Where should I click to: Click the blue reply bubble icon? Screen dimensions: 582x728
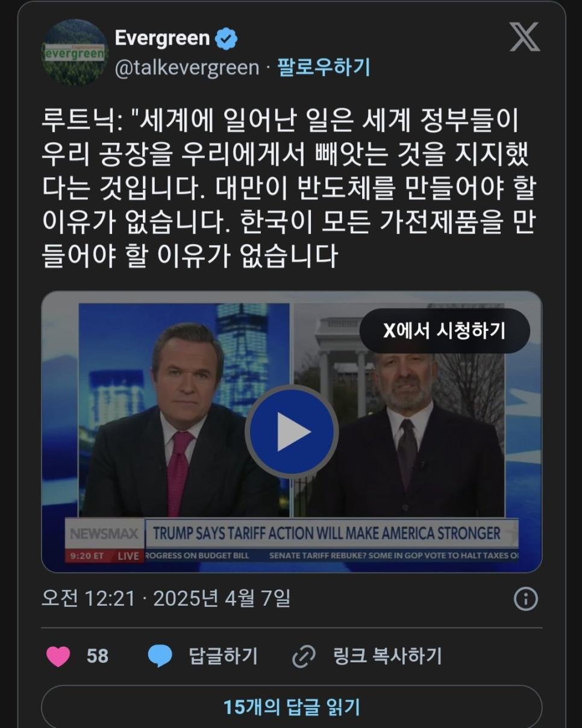tap(160, 656)
